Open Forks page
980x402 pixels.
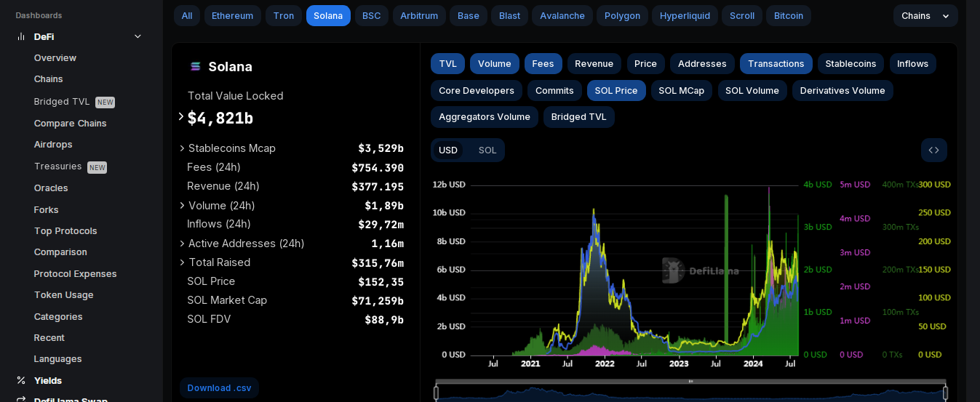(x=47, y=210)
